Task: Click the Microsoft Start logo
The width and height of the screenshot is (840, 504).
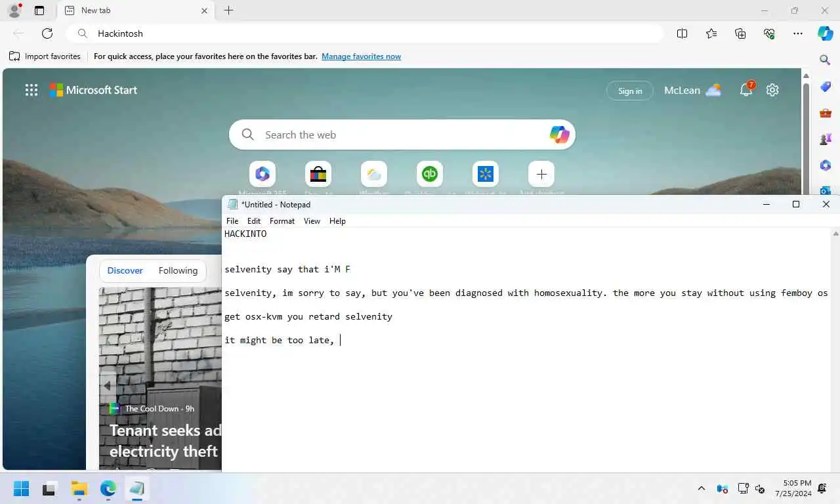Action: tap(94, 90)
